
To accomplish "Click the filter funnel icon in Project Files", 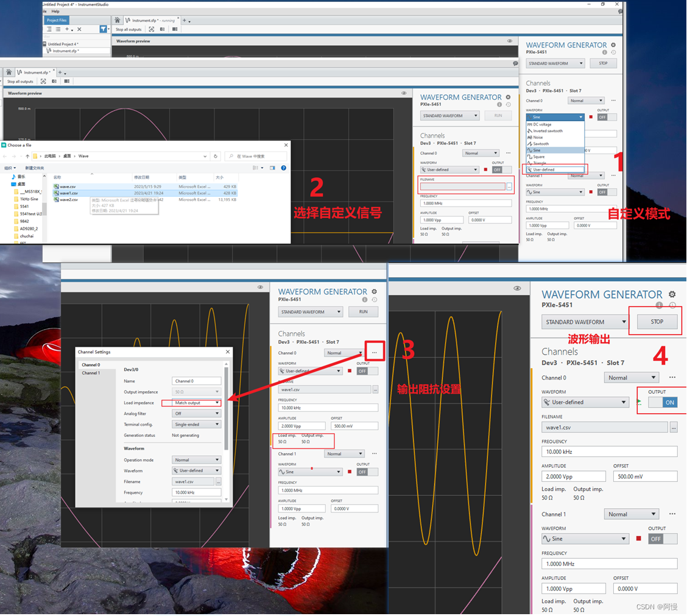I will point(103,29).
